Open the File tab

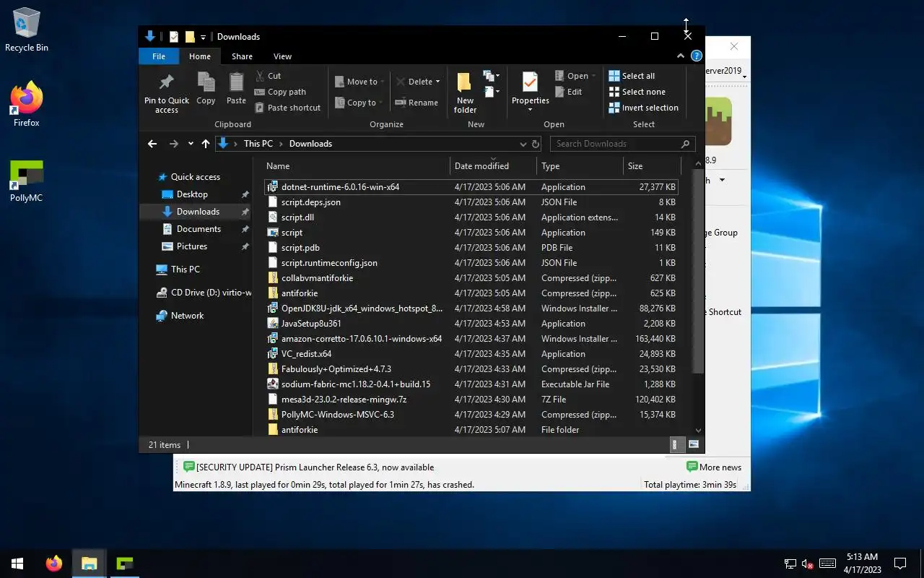[x=159, y=56]
